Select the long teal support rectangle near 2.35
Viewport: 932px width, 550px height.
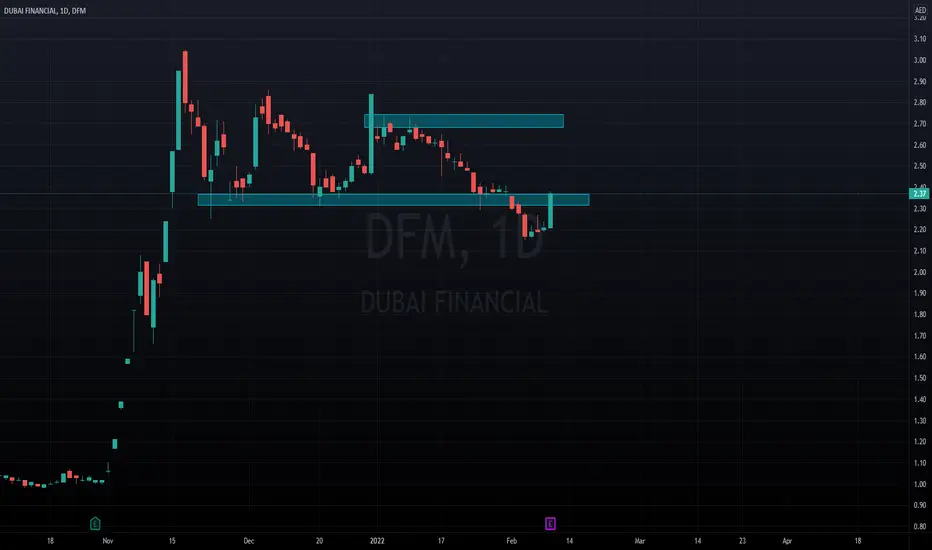(x=393, y=200)
